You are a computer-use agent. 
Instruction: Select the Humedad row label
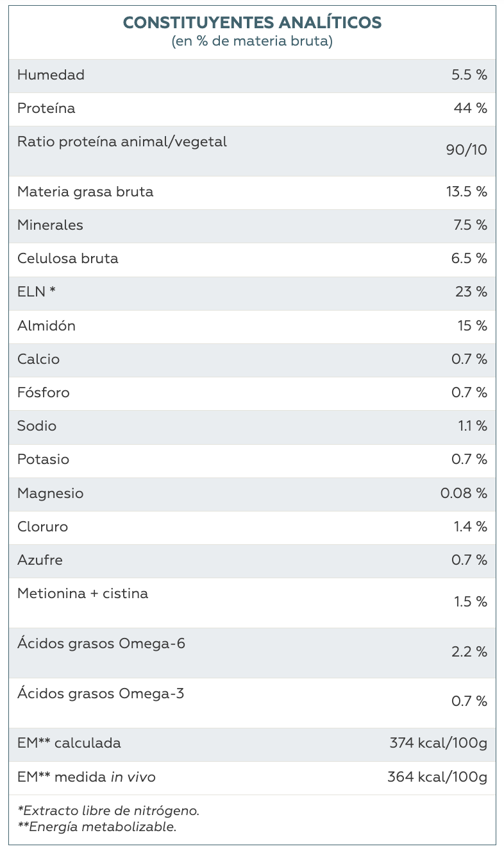pyautogui.click(x=51, y=75)
